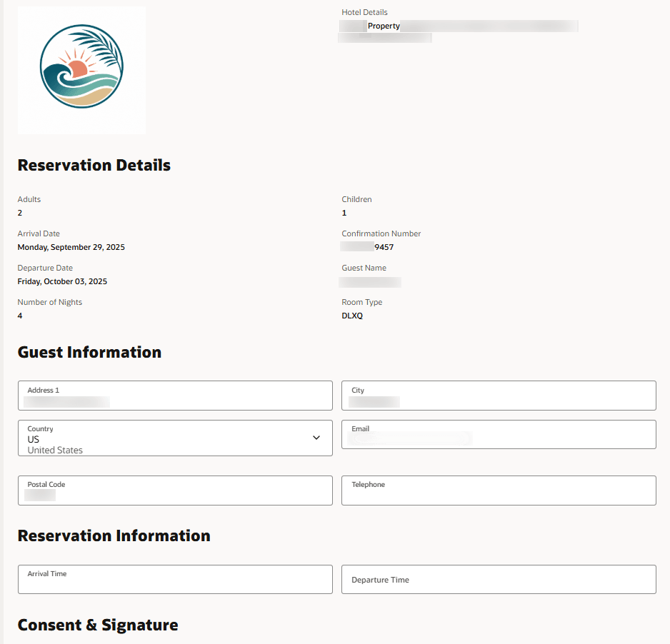
Task: Select arrival date Monday, September 29, 2025
Action: point(71,247)
